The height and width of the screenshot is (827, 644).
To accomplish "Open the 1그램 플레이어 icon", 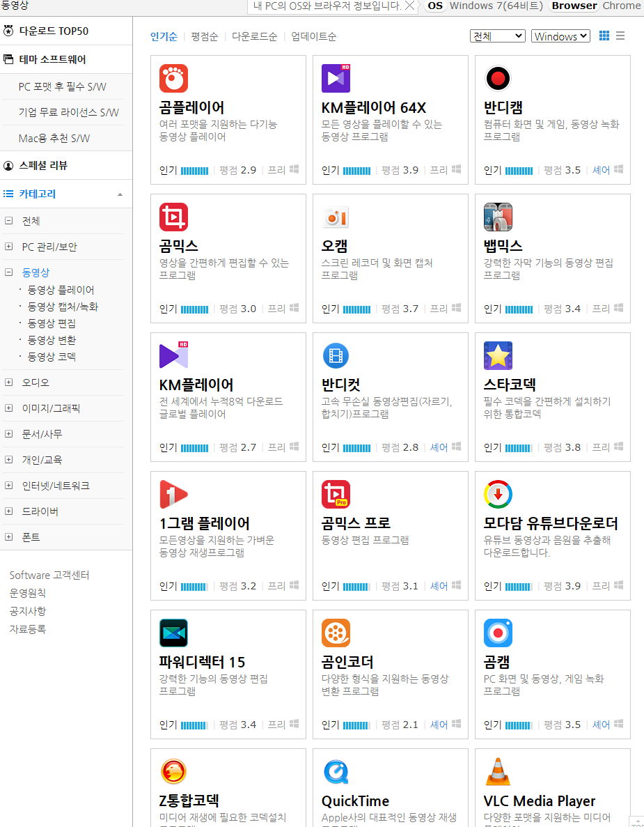I will coord(173,494).
